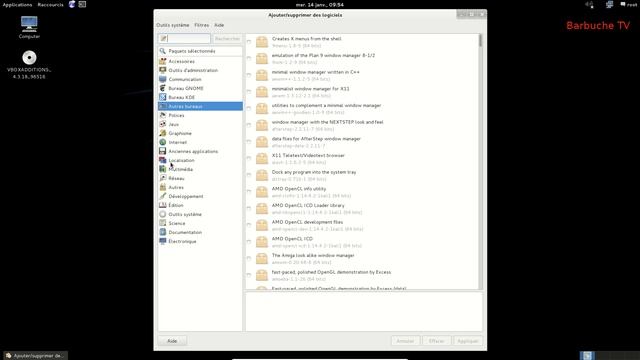Select 'fast-paced, polished OpenGL demonstration by Excess' row

[x=362, y=275]
